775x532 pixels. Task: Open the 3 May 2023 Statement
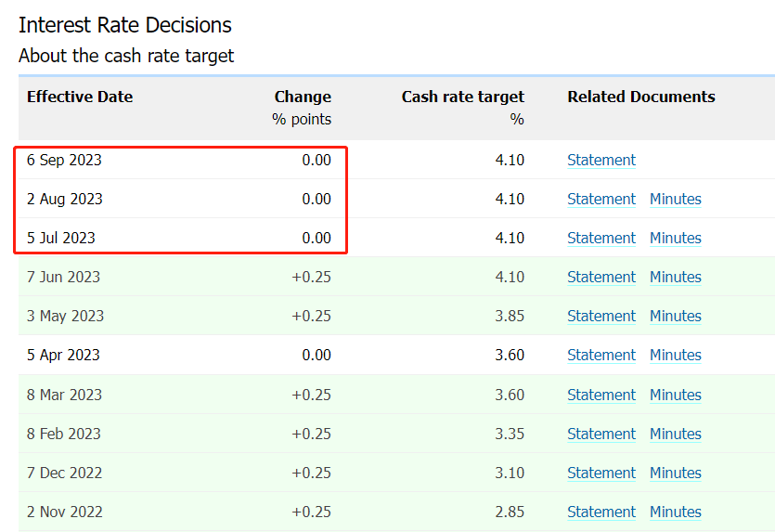pyautogui.click(x=601, y=316)
